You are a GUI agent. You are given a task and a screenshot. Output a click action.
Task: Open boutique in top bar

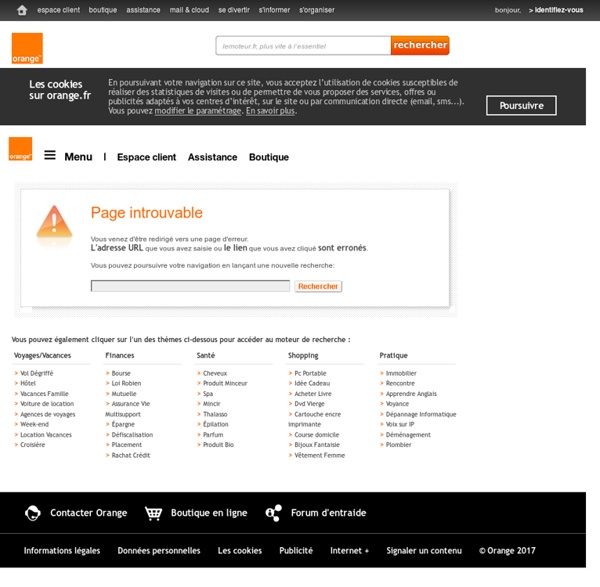pos(103,10)
